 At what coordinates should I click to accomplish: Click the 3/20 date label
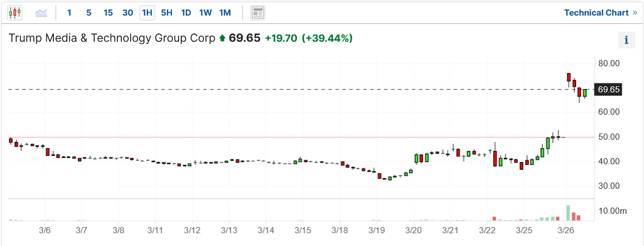click(414, 230)
